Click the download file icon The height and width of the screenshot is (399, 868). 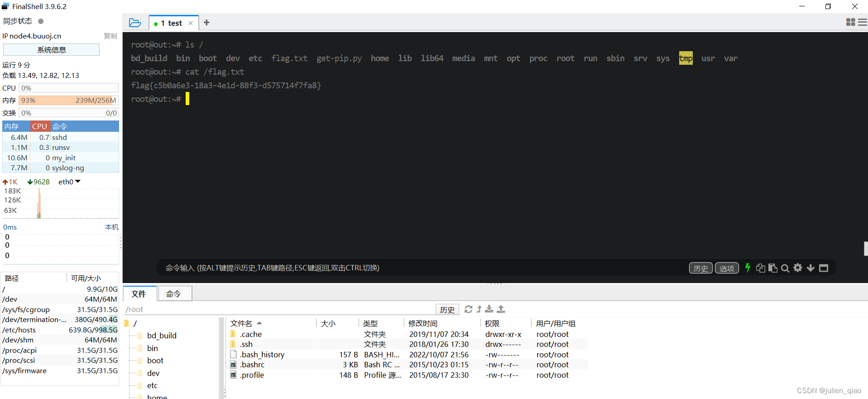pyautogui.click(x=489, y=309)
